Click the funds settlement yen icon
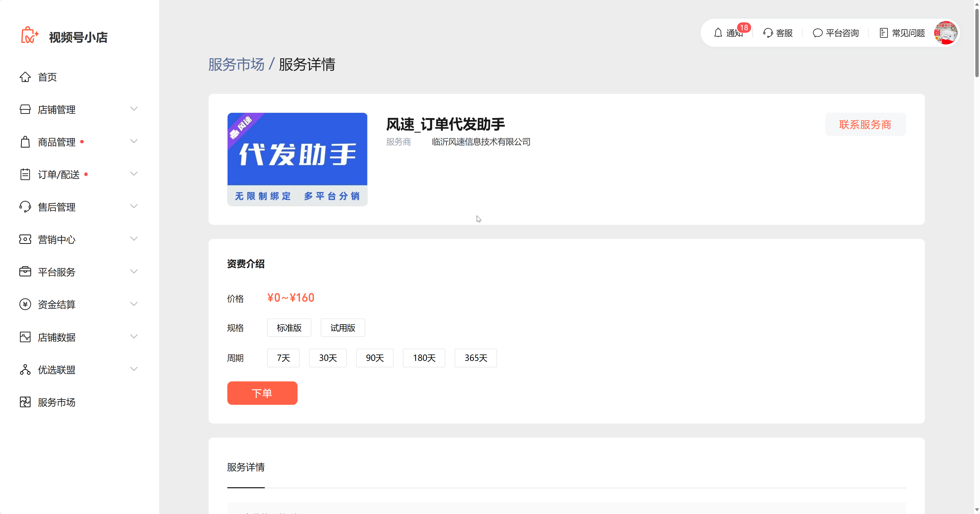The image size is (980, 514). pos(25,304)
